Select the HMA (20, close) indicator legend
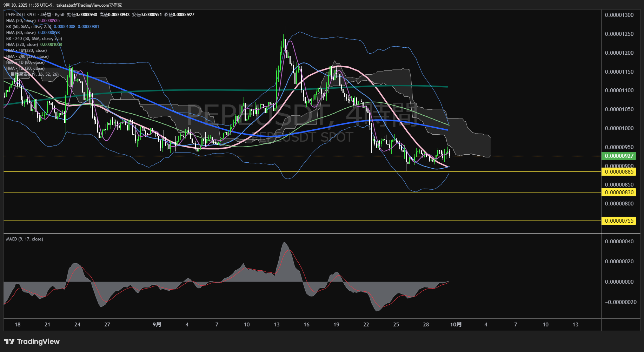 tap(21, 21)
